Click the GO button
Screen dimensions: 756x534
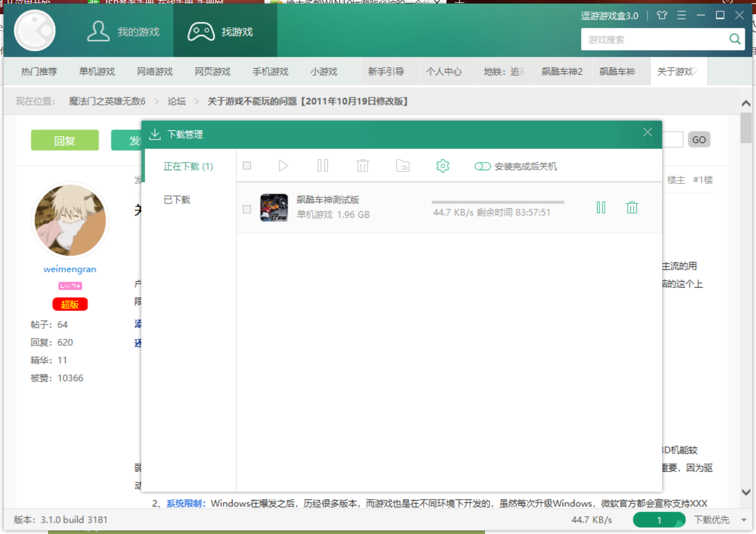coord(699,139)
